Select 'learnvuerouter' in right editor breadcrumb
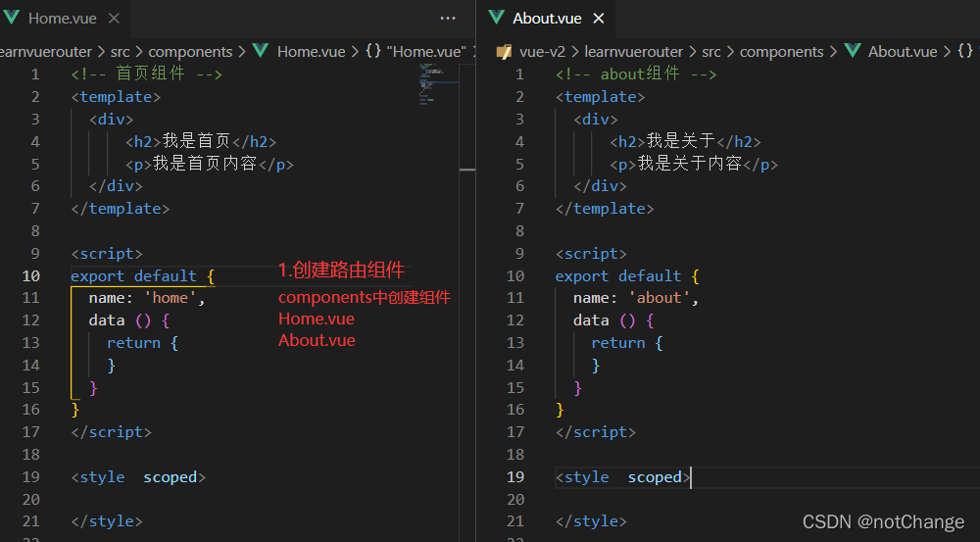The image size is (980, 542). pyautogui.click(x=634, y=52)
